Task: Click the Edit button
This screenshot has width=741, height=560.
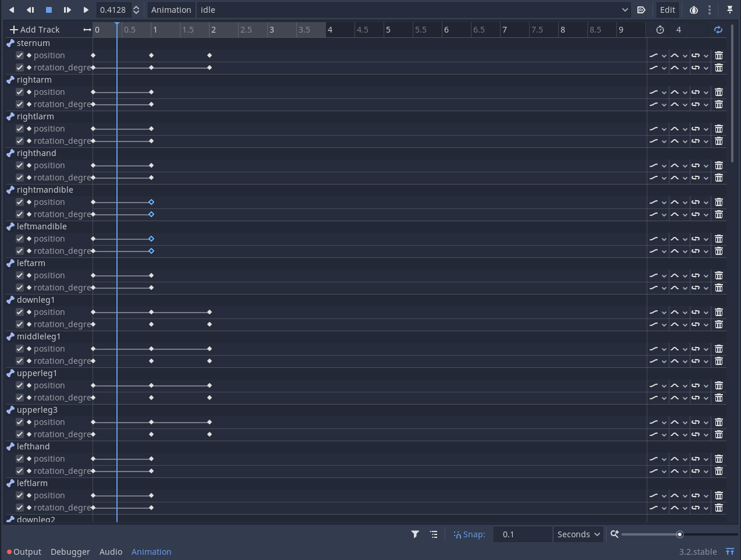Action: click(x=667, y=10)
